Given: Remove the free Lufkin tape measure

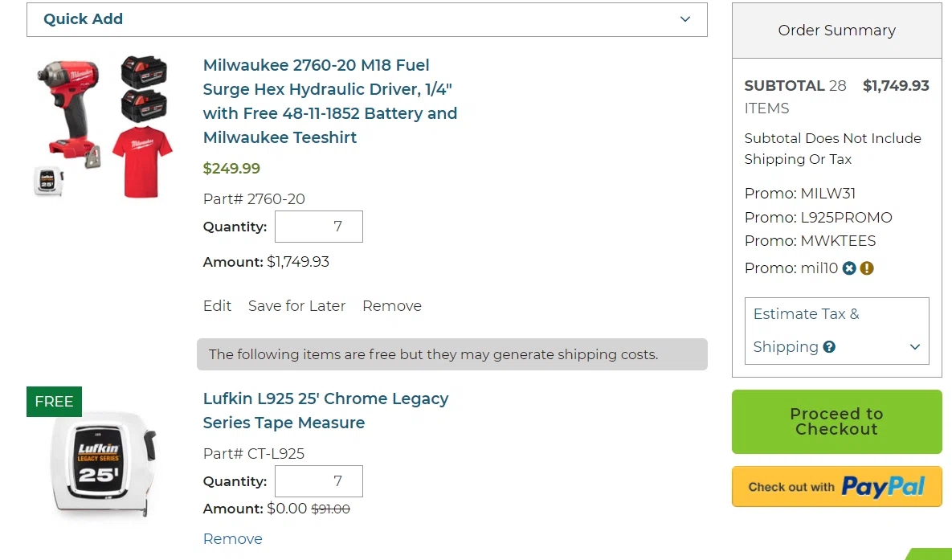Looking at the screenshot, I should click(233, 539).
